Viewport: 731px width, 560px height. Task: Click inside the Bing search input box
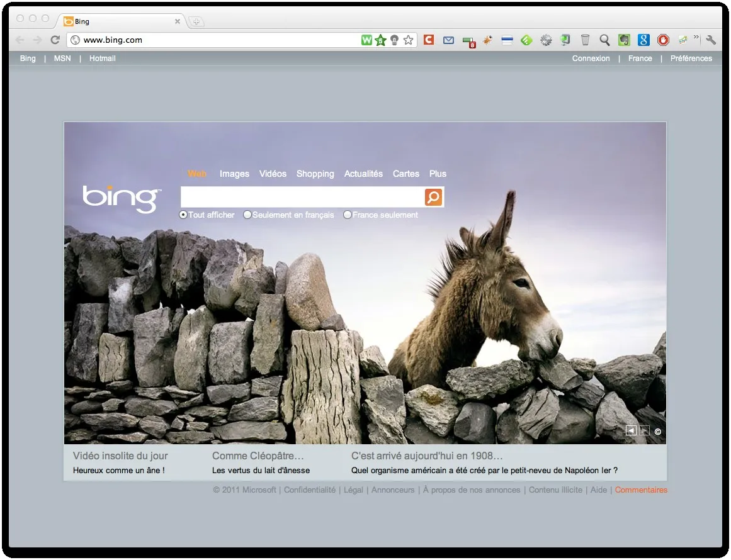pos(303,197)
